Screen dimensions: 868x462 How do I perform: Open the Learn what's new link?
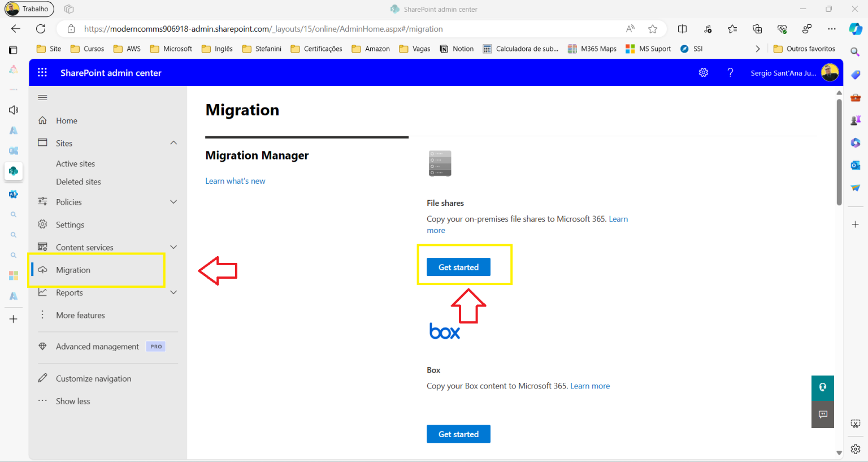(x=235, y=180)
